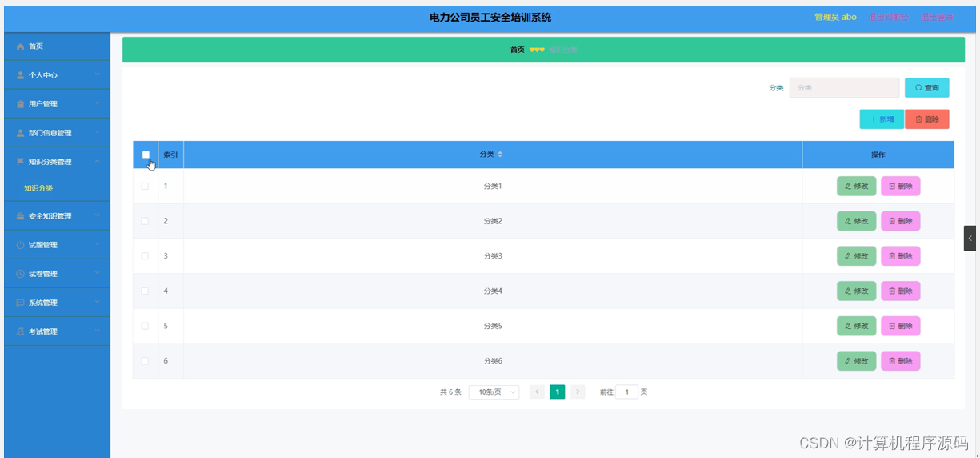Expand 安全知识管理 menu chevron
The width and height of the screenshot is (980, 458).
[x=97, y=215]
